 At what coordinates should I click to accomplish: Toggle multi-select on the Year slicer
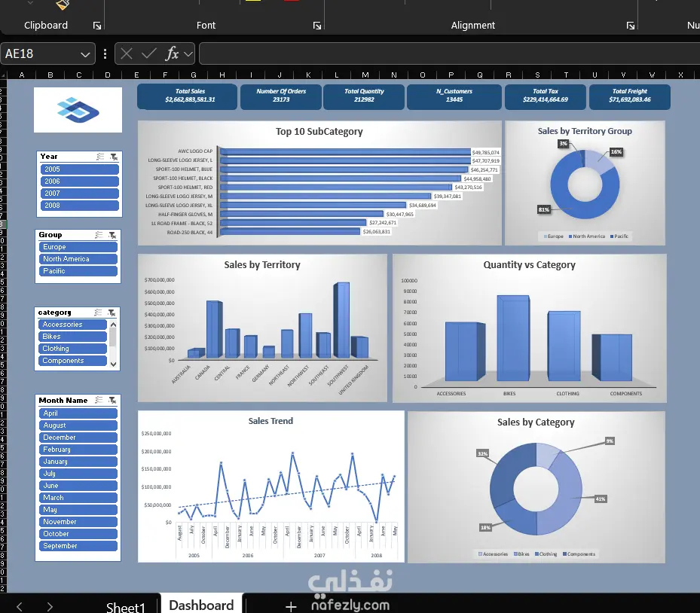pos(100,157)
